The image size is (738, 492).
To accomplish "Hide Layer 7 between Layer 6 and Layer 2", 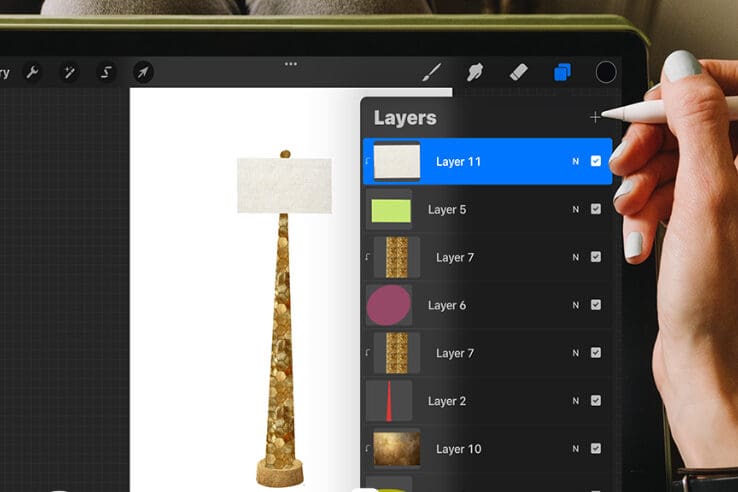I will 596,353.
